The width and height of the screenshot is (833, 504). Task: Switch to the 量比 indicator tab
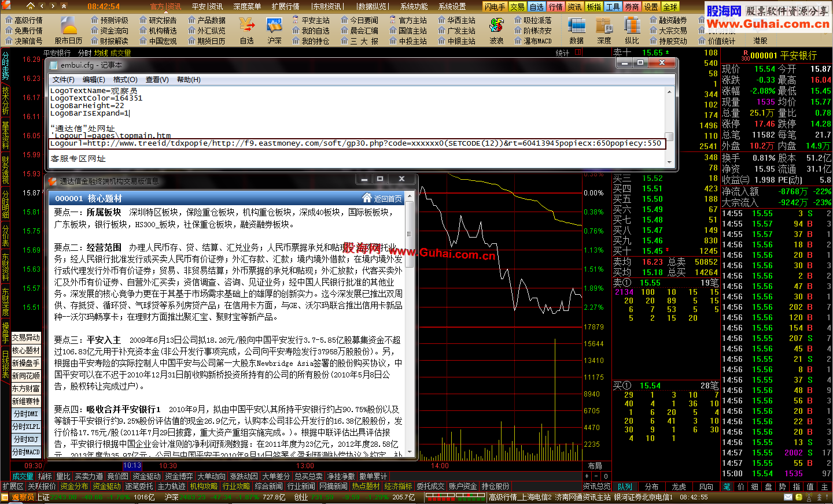pos(63,476)
